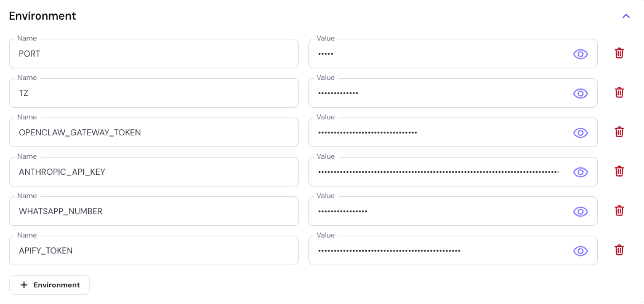Reveal the OPENCLAW_GATEWAY_TOKEN value
Viewport: 644px width, 304px height.
[x=581, y=133]
